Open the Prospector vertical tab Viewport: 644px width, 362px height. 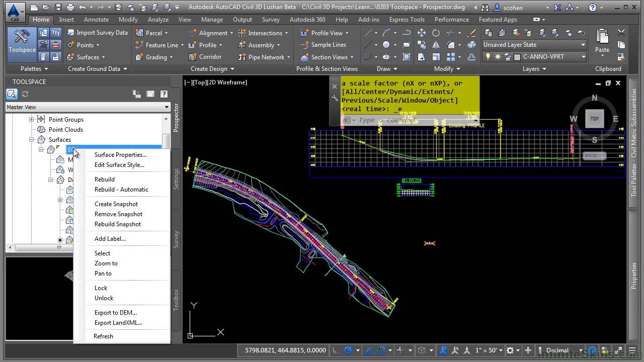176,118
